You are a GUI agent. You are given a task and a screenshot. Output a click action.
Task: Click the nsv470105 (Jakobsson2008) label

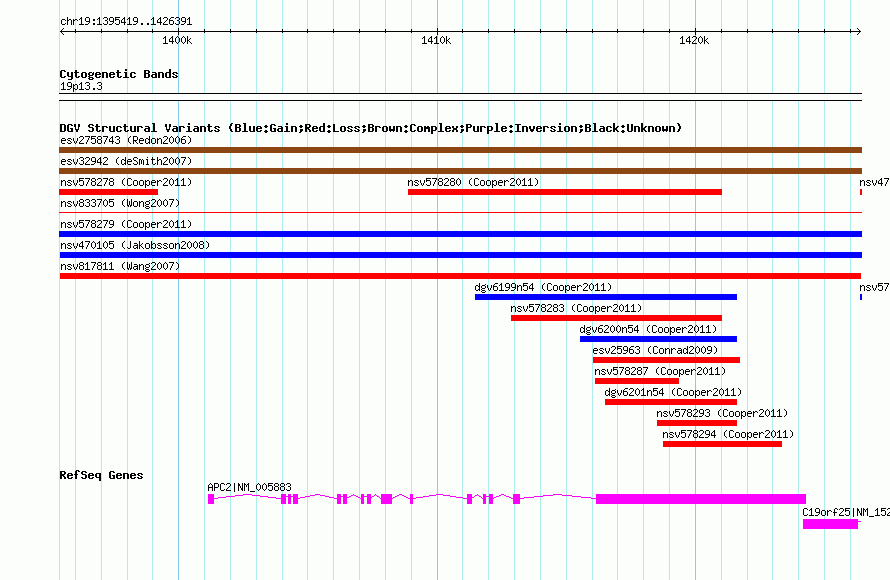[x=135, y=245]
